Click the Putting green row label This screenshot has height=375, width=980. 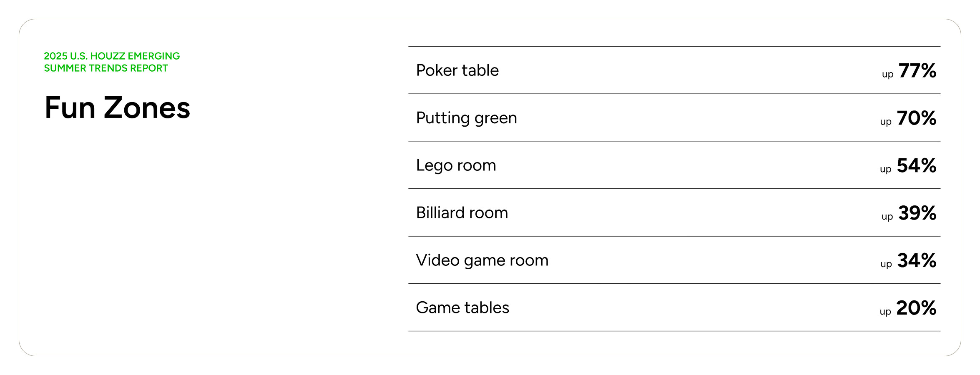point(467,118)
